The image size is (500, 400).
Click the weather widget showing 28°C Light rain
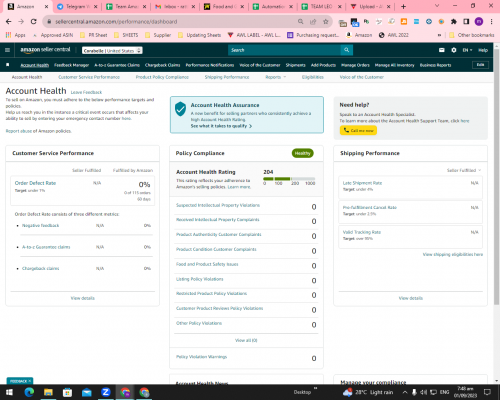point(368,392)
